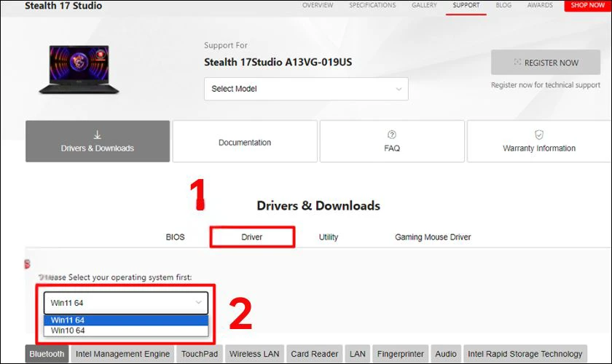Choose the Win10 64 list option
Image resolution: width=612 pixels, height=364 pixels.
125,331
